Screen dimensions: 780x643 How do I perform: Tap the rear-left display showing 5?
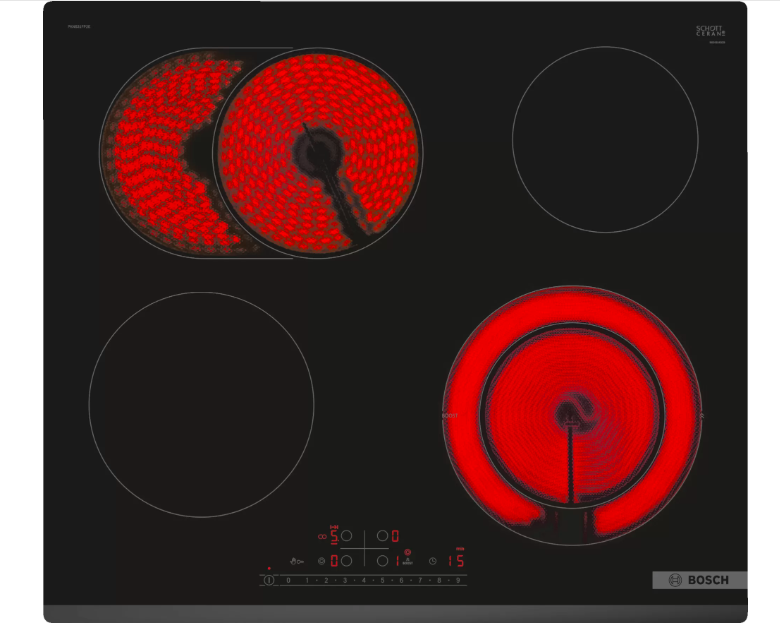(334, 536)
